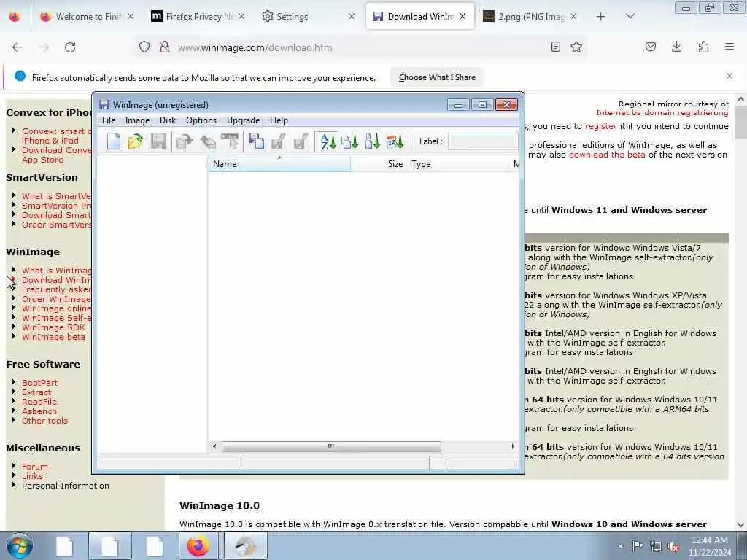The height and width of the screenshot is (560, 747).
Task: Click the Inject files toolbar icon
Action: tap(207, 141)
